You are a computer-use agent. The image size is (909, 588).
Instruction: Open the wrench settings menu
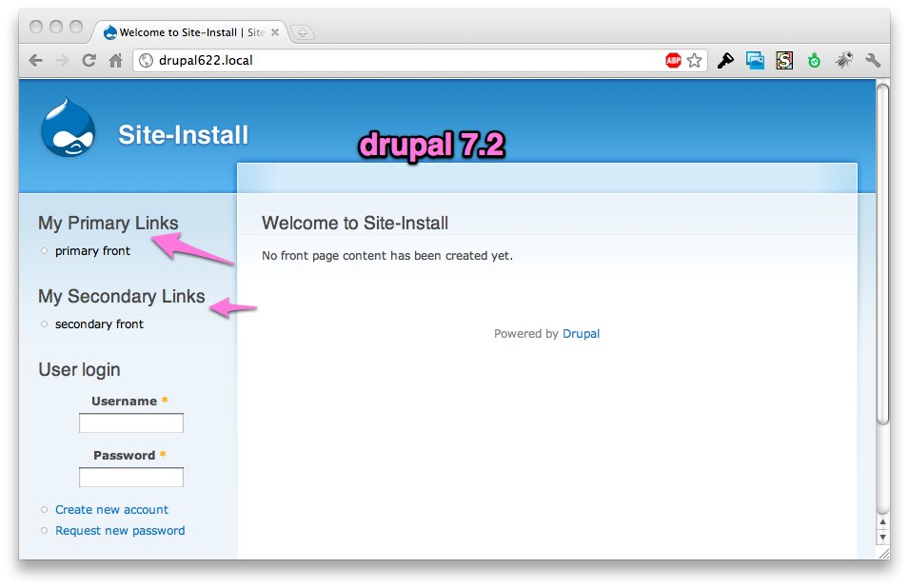point(873,60)
